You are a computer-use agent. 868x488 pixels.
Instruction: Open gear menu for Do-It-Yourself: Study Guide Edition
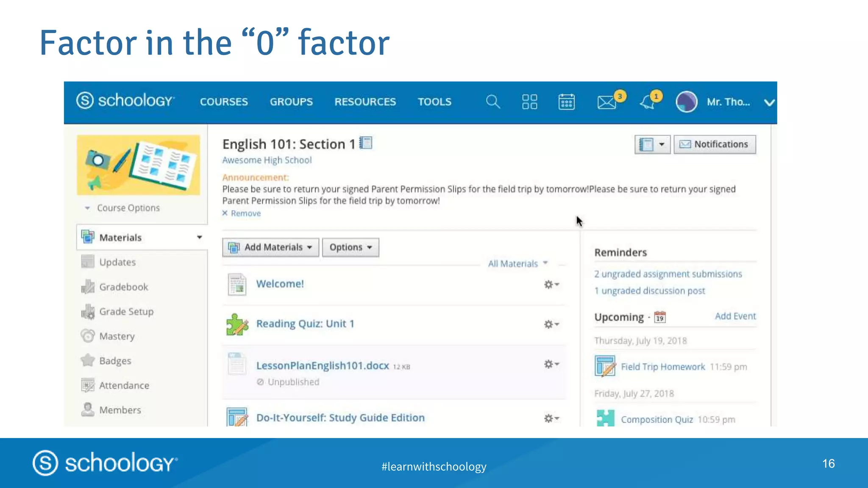click(551, 418)
